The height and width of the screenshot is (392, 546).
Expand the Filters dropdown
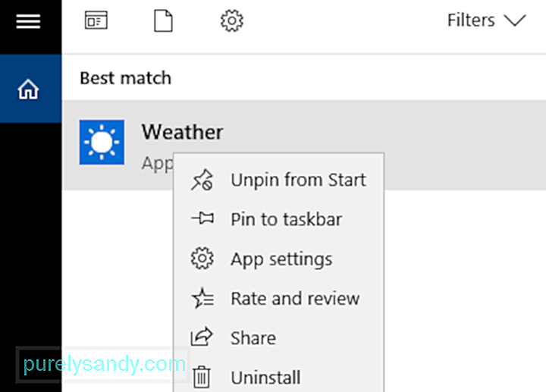[486, 20]
